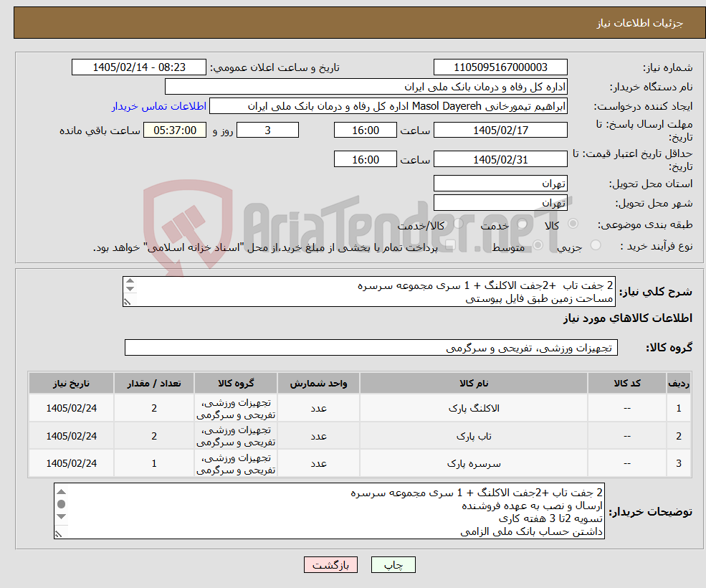The image size is (706, 588).
Task: Open اطلاعات تماس خریدار link
Action: pos(159,106)
